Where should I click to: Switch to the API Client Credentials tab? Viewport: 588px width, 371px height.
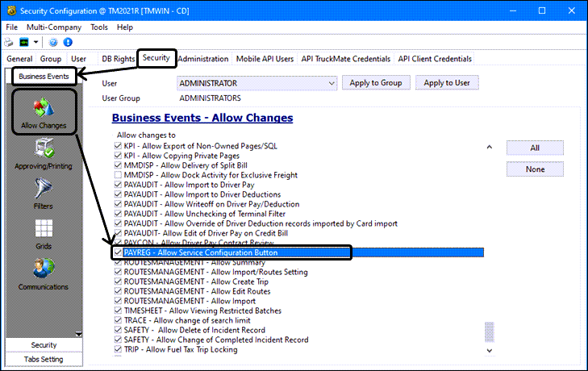click(x=435, y=59)
